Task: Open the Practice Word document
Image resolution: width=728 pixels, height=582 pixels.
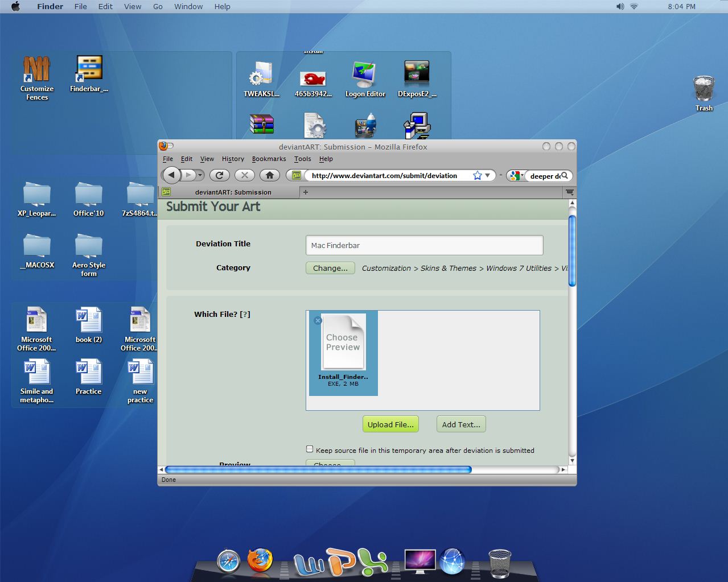Action: pos(89,377)
